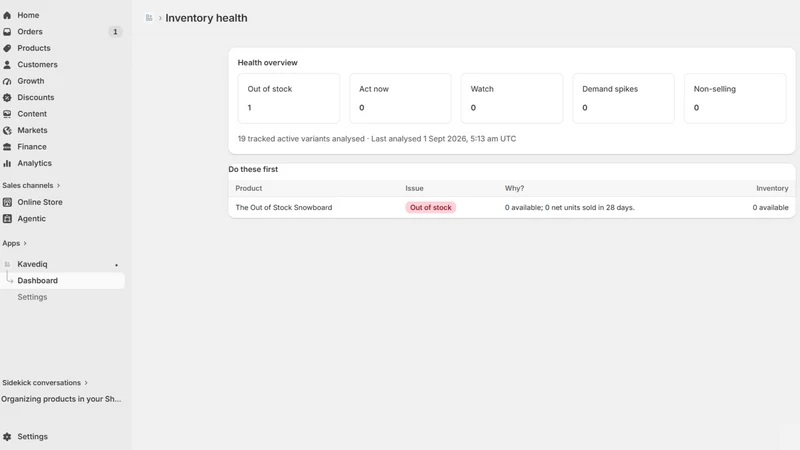
Task: Click the Products tag icon
Action: [7, 48]
